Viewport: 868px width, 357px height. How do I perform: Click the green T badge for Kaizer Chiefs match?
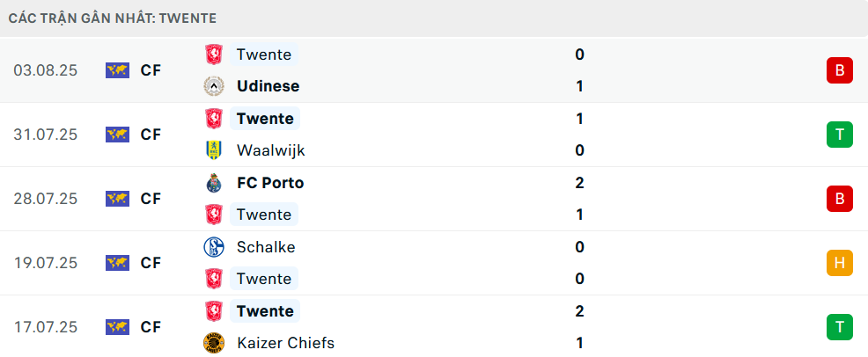[x=839, y=327]
